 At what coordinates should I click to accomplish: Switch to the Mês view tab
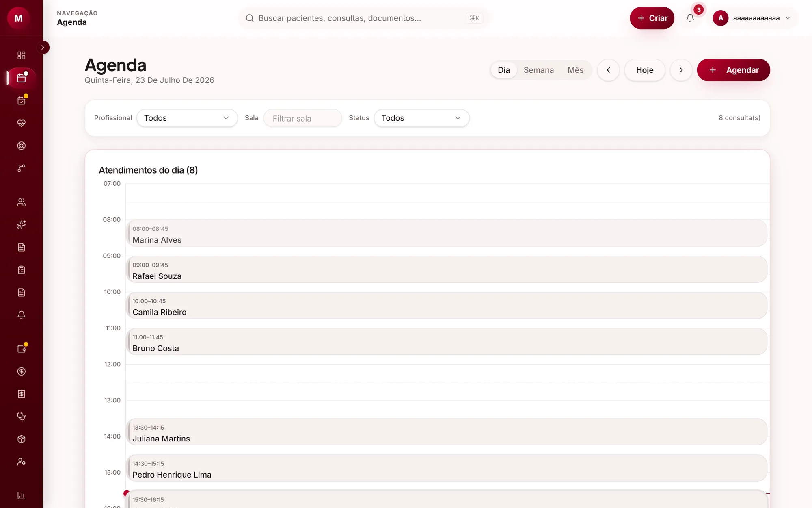pos(575,70)
